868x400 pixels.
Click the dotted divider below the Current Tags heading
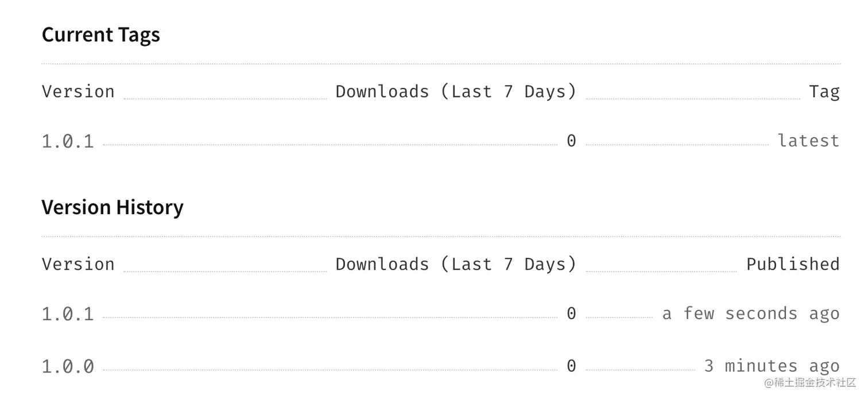coord(441,64)
